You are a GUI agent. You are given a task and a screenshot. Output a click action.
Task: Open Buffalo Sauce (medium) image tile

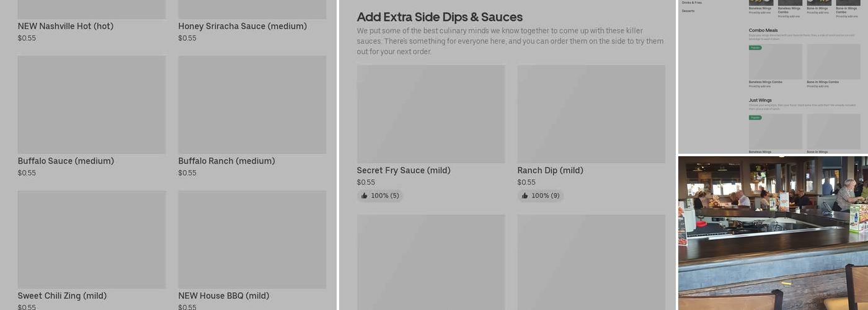92,104
